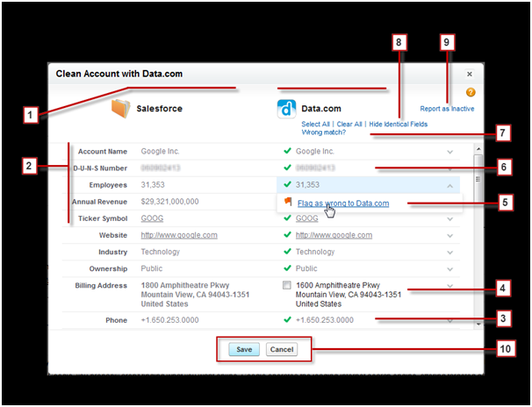Click Salesforce Employees 31,353 value
Image resolution: width=532 pixels, height=407 pixels.
pos(153,185)
